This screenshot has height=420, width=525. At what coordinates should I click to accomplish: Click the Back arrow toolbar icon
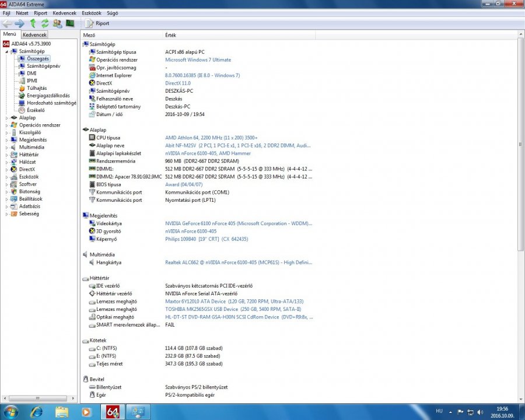pyautogui.click(x=7, y=23)
